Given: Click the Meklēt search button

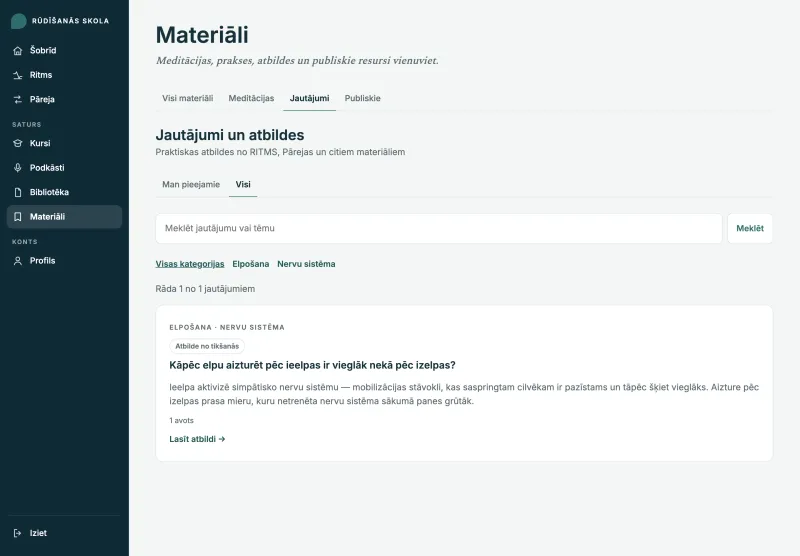Looking at the screenshot, I should 749,229.
